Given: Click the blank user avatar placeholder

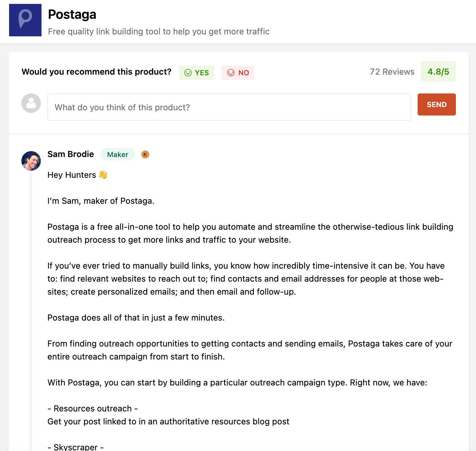Looking at the screenshot, I should 31,104.
